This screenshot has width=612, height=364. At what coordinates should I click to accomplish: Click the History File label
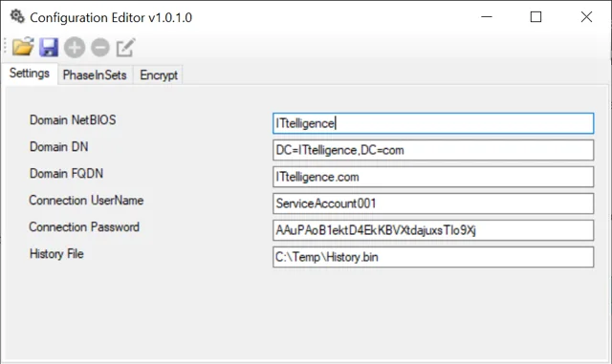coord(56,254)
